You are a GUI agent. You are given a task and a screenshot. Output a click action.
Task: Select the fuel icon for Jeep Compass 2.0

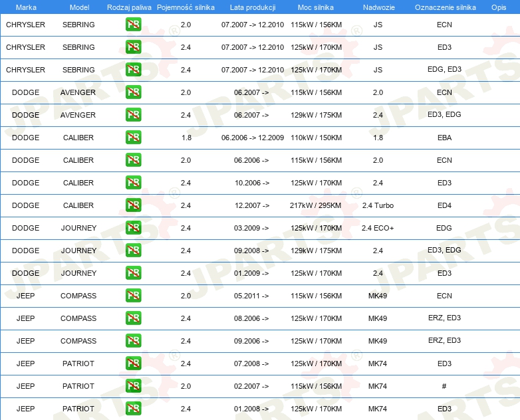point(133,296)
